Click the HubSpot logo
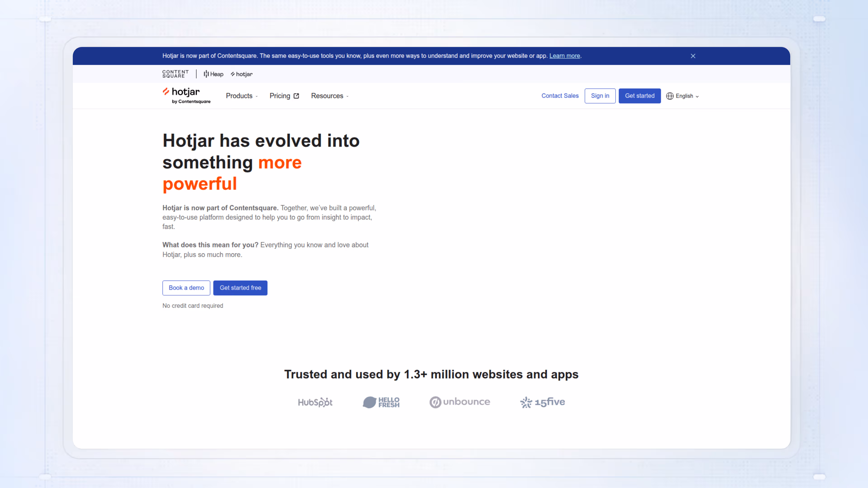Image resolution: width=868 pixels, height=488 pixels. (x=315, y=402)
